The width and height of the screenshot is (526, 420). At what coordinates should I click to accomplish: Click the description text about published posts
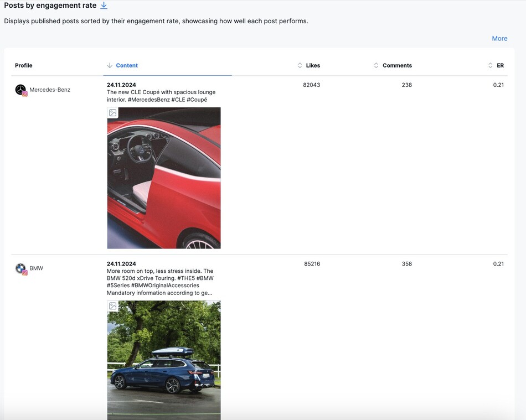pos(156,21)
